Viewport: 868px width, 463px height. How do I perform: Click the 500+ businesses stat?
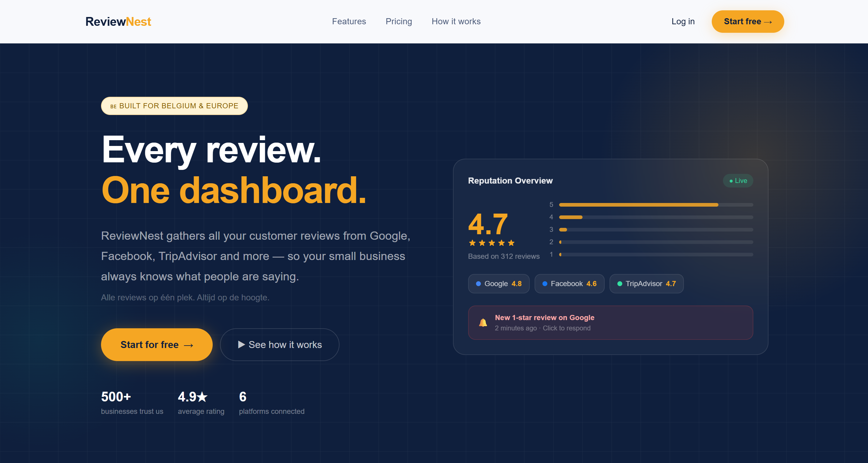(x=132, y=403)
